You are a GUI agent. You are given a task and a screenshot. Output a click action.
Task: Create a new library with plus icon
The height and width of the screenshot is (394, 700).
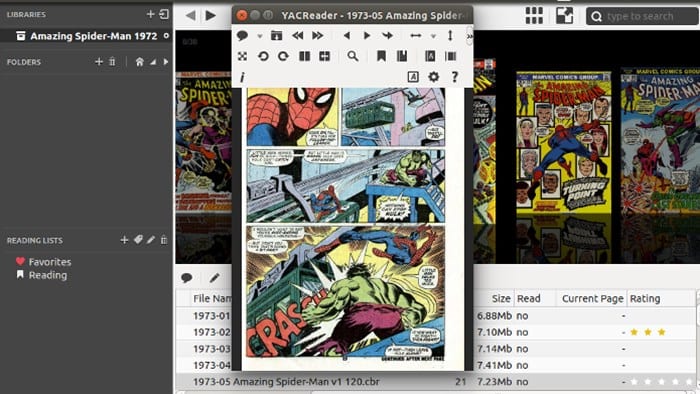tap(150, 14)
